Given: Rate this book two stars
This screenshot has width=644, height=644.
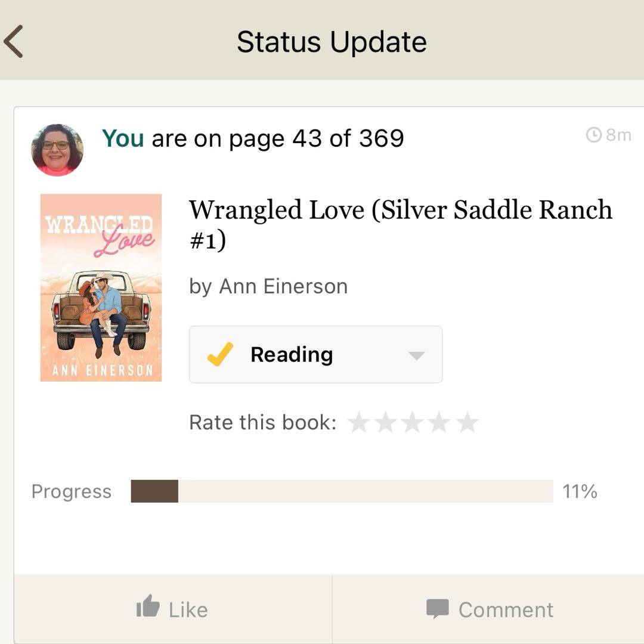Looking at the screenshot, I should 386,423.
